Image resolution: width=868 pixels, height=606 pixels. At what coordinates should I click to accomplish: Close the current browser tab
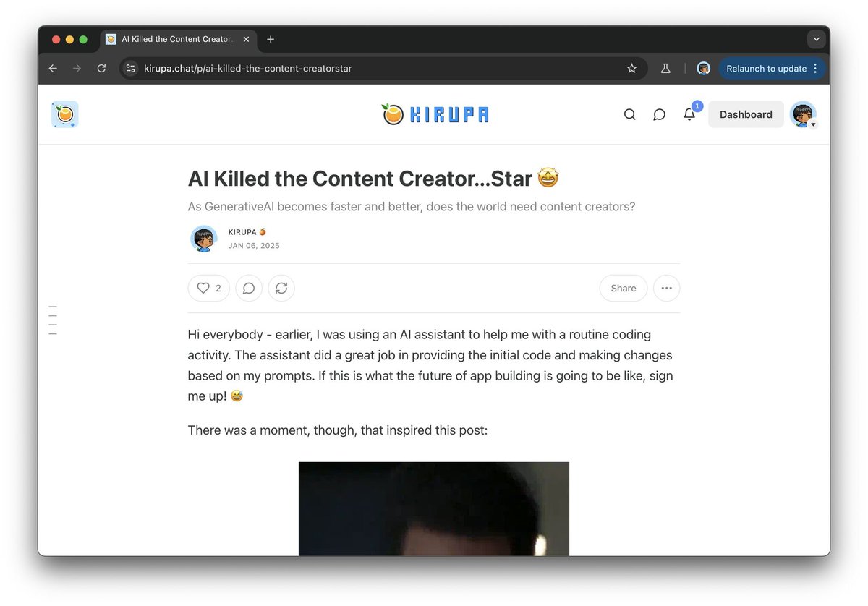[x=247, y=39]
